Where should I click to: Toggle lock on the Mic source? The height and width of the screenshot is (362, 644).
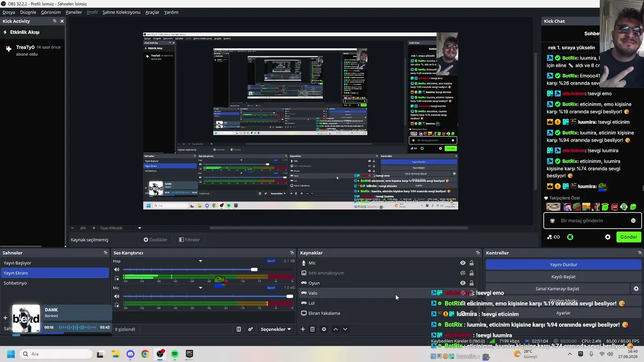pyautogui.click(x=471, y=263)
